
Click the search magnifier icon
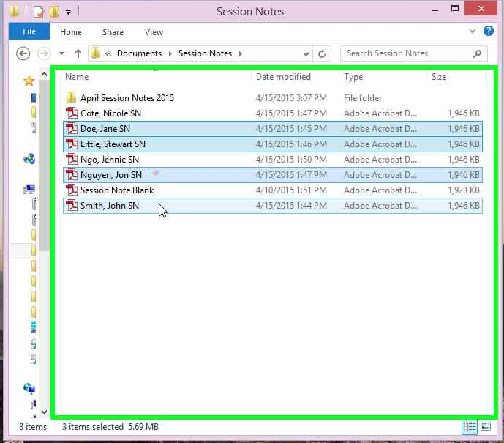click(x=478, y=53)
